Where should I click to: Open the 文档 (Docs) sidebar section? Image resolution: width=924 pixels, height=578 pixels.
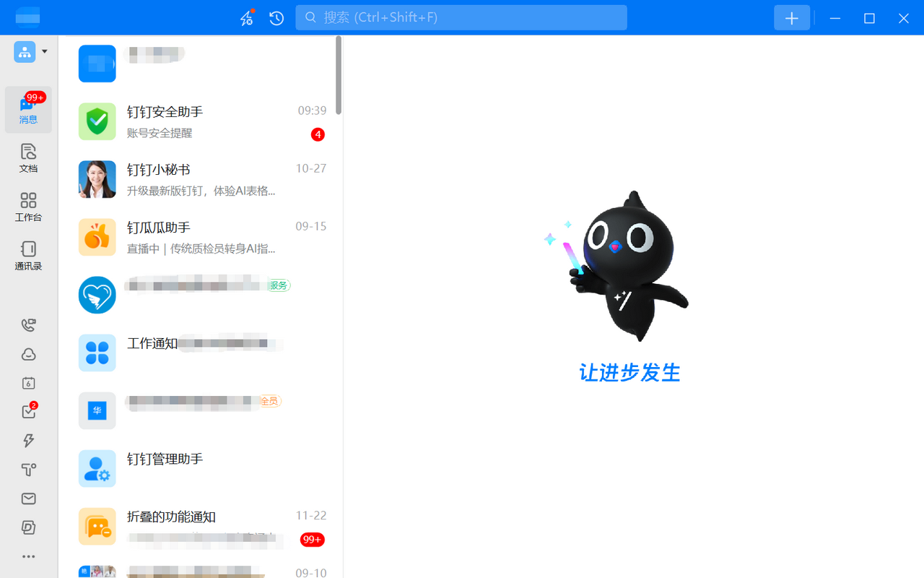(28, 158)
